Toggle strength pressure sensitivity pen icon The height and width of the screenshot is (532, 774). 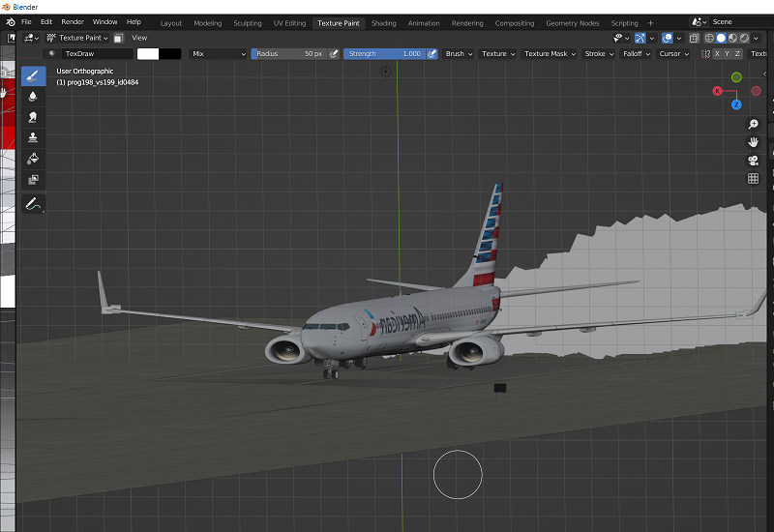click(x=432, y=54)
